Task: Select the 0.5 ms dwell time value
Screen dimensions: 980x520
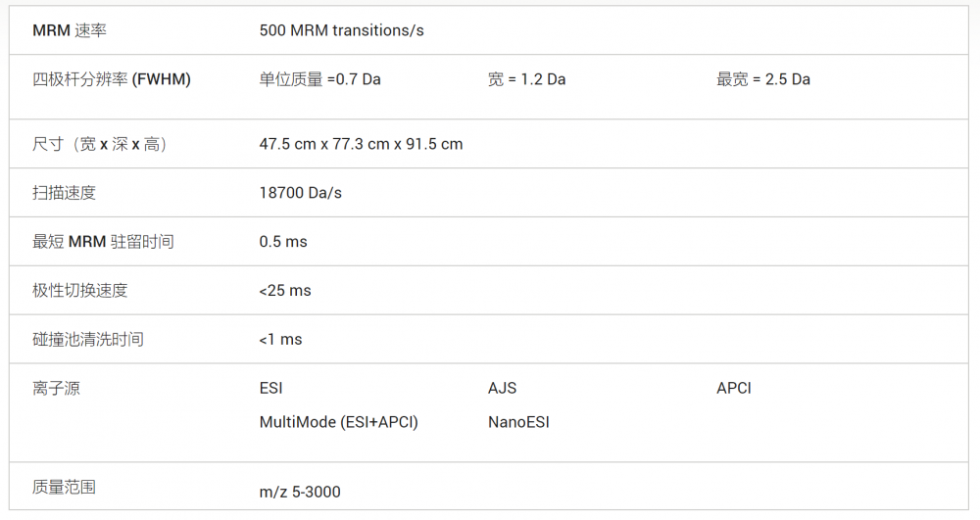Action: pos(283,242)
